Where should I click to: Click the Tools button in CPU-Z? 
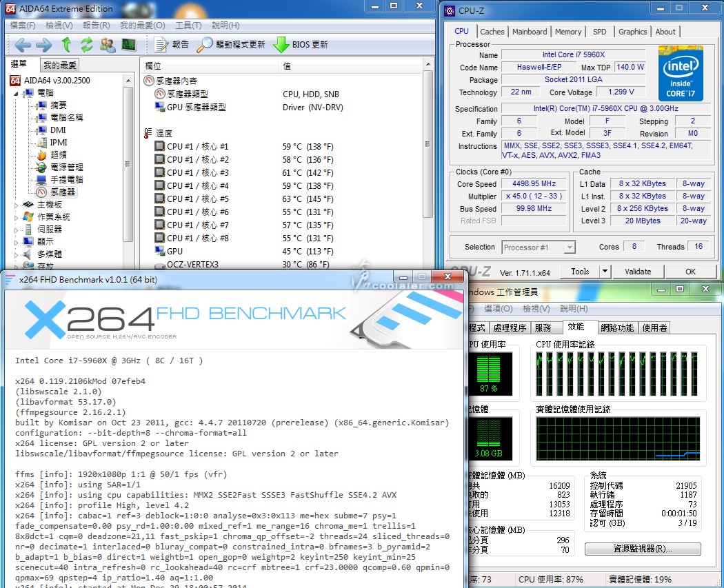(580, 272)
